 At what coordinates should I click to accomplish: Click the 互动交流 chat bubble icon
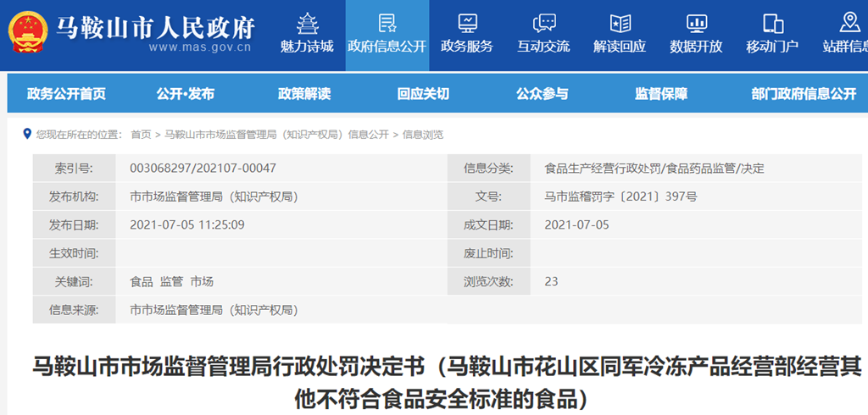[x=543, y=23]
